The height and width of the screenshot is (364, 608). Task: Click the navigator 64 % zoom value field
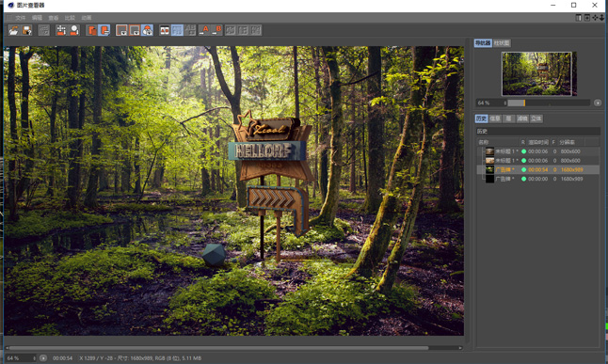(x=489, y=103)
